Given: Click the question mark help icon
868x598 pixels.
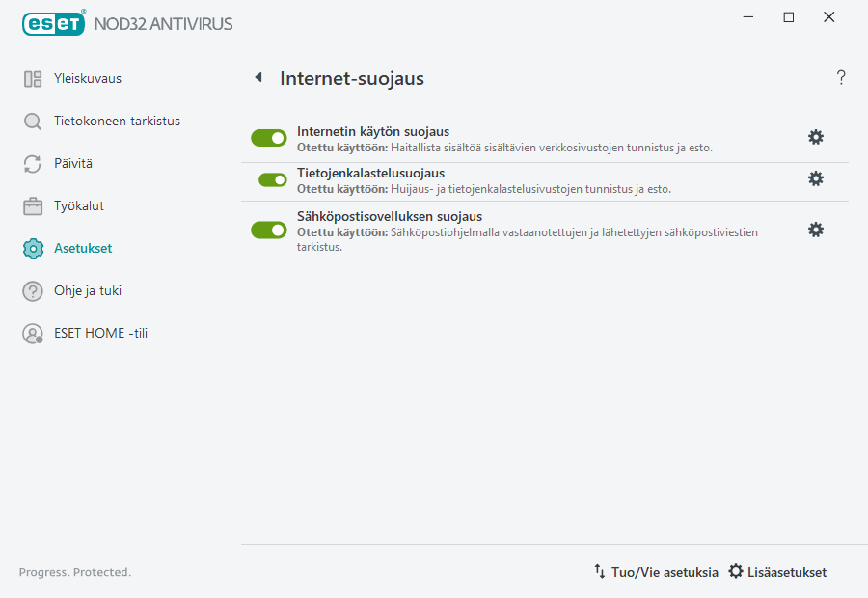Looking at the screenshot, I should pyautogui.click(x=841, y=77).
